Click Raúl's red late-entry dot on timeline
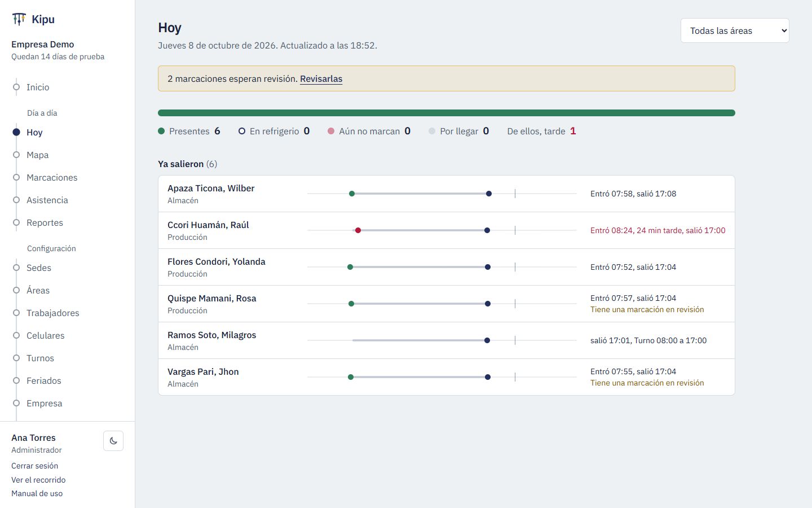Image resolution: width=812 pixels, height=508 pixels. [358, 230]
